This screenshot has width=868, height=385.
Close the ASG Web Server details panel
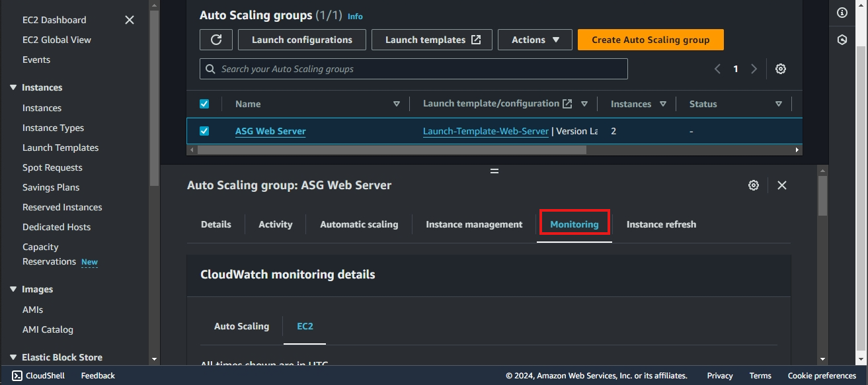pos(782,185)
